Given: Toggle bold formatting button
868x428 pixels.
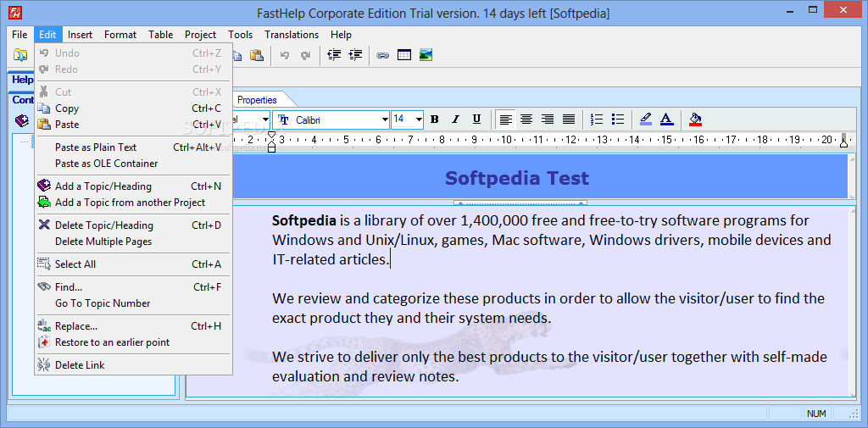Looking at the screenshot, I should coord(435,119).
